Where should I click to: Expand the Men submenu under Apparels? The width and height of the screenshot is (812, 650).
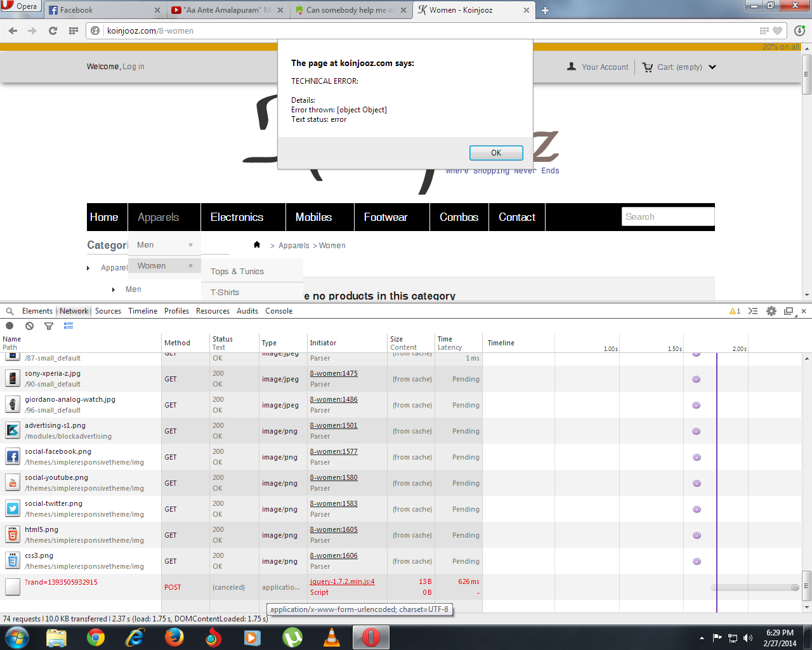coord(190,245)
